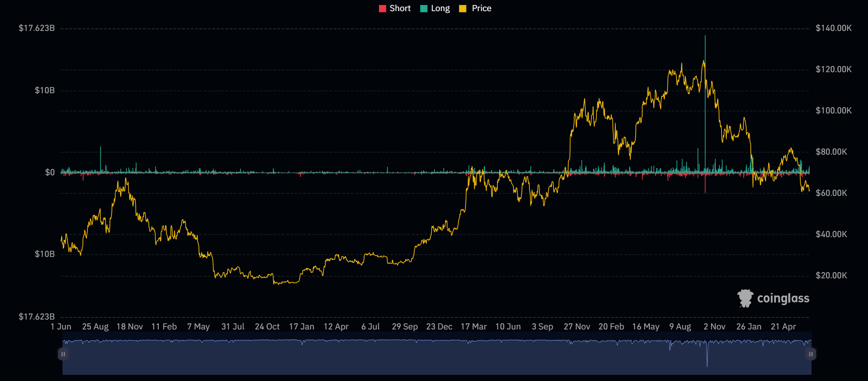
Task: Click the '$40.00K' price axis label
Action: pyautogui.click(x=831, y=234)
